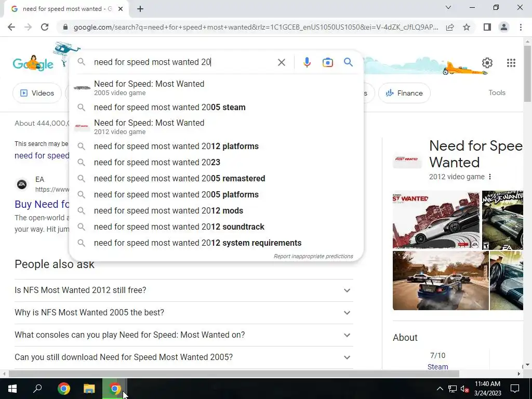Choose suggestion 'most wanted 2012 platforms'
532x399 pixels.
tap(216, 146)
